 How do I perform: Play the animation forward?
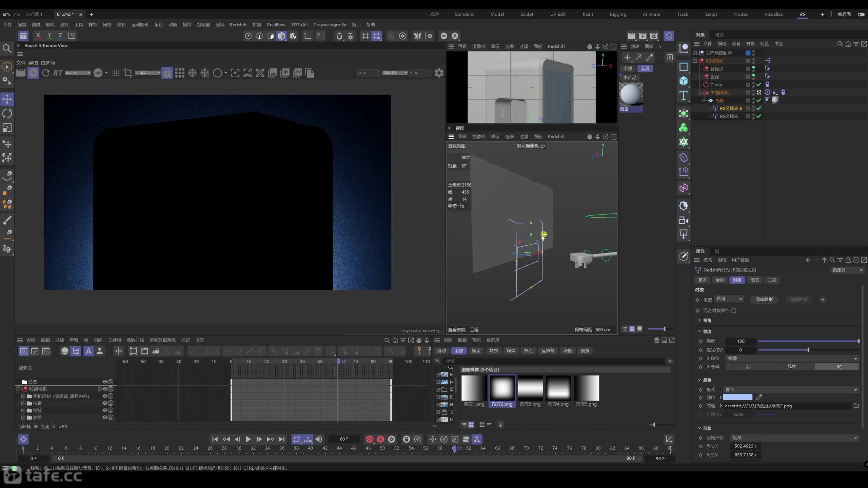(x=248, y=439)
